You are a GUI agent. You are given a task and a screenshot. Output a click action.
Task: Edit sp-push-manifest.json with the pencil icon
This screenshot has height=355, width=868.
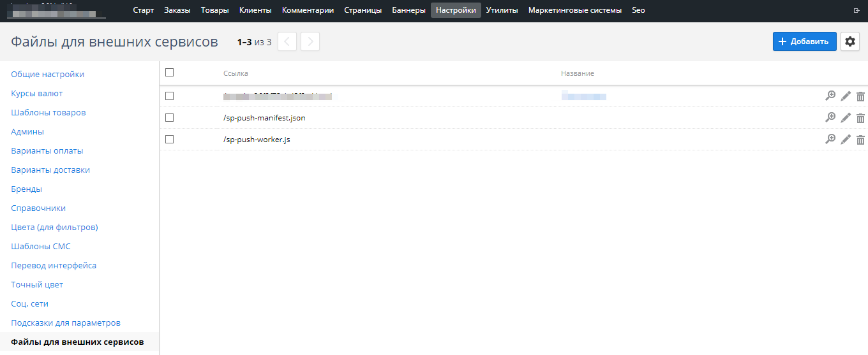846,118
